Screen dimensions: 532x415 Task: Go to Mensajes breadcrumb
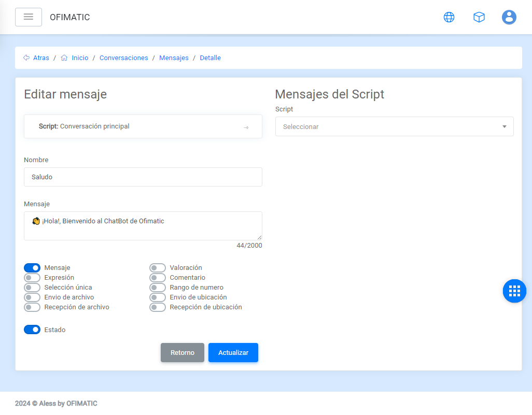(174, 58)
